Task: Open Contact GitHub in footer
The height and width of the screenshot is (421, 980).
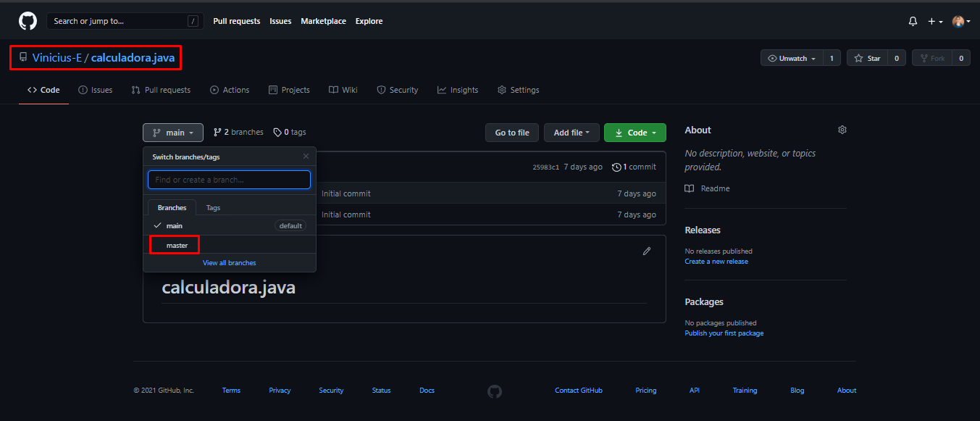Action: [579, 391]
